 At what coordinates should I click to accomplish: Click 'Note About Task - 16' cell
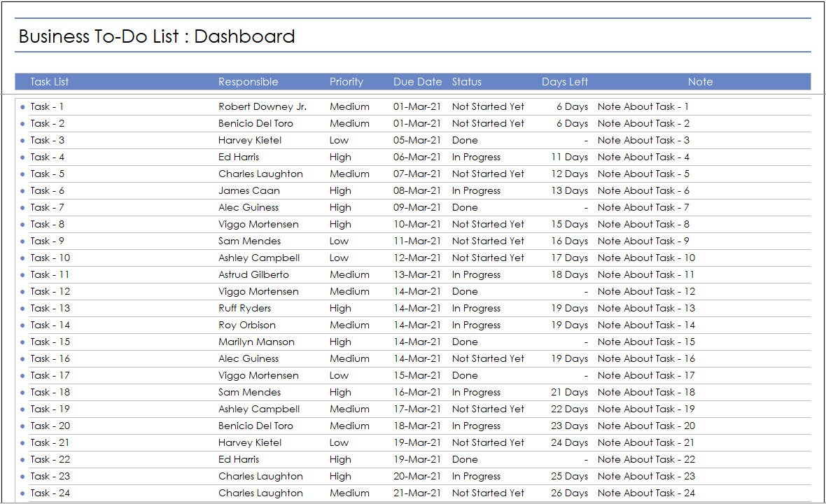point(646,358)
